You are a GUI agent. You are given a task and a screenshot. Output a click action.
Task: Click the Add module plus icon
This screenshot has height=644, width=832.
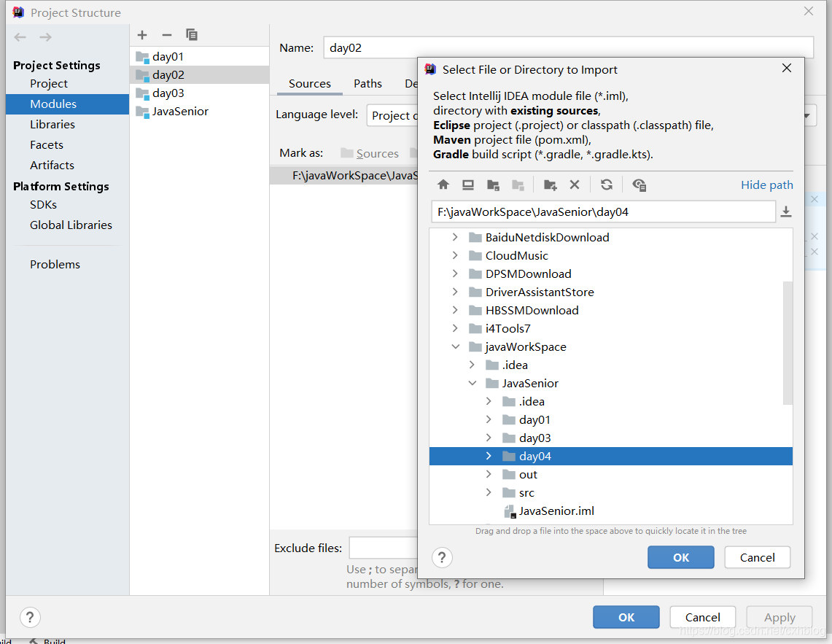click(x=141, y=35)
